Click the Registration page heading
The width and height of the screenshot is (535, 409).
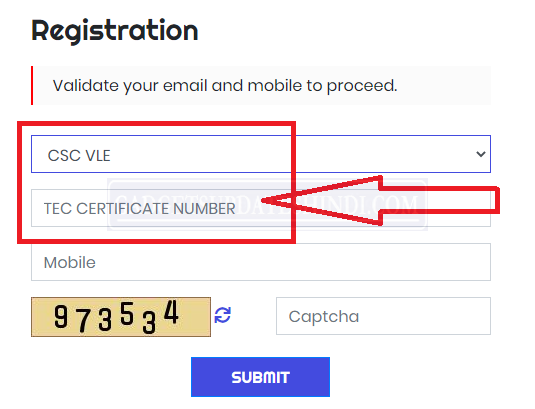115,31
